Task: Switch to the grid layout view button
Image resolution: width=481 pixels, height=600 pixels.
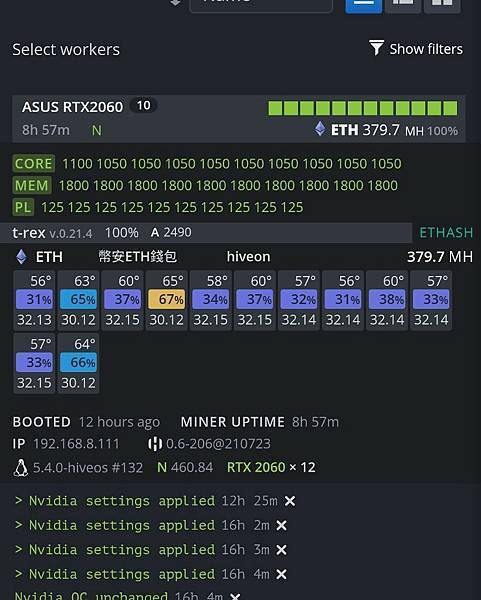Action: pos(442,5)
